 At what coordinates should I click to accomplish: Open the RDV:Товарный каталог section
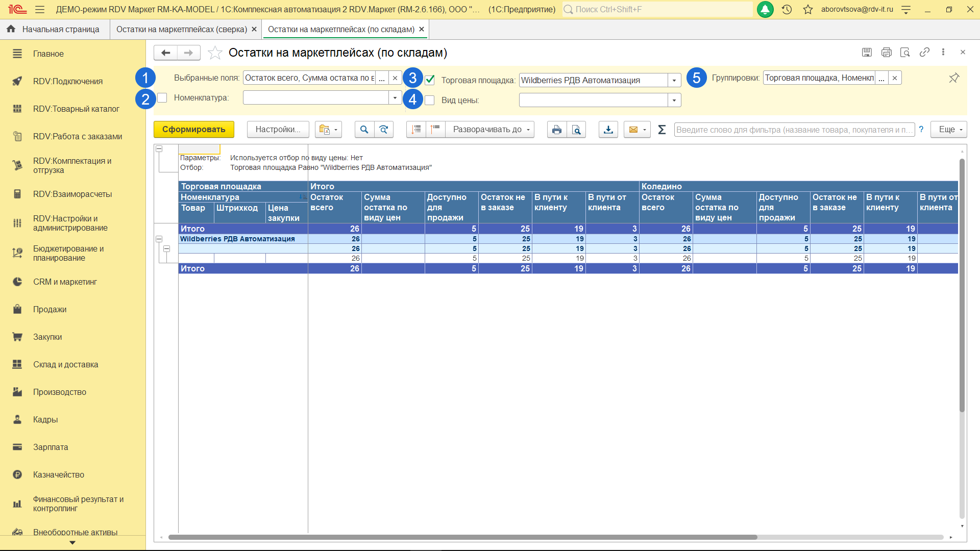click(76, 109)
